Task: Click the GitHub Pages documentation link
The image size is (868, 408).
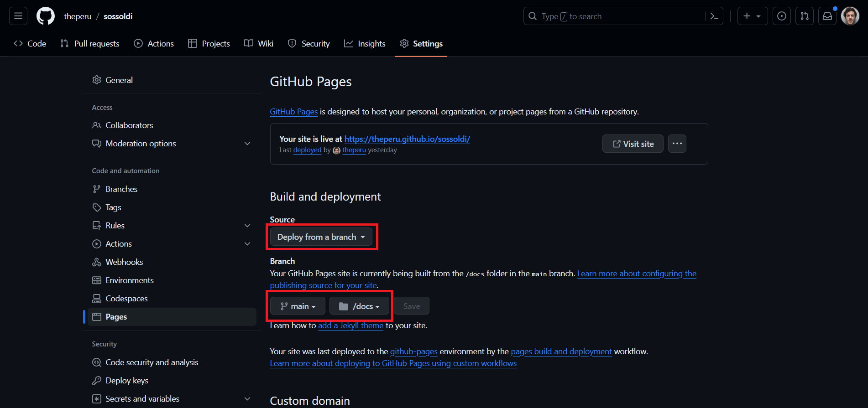Action: (293, 112)
